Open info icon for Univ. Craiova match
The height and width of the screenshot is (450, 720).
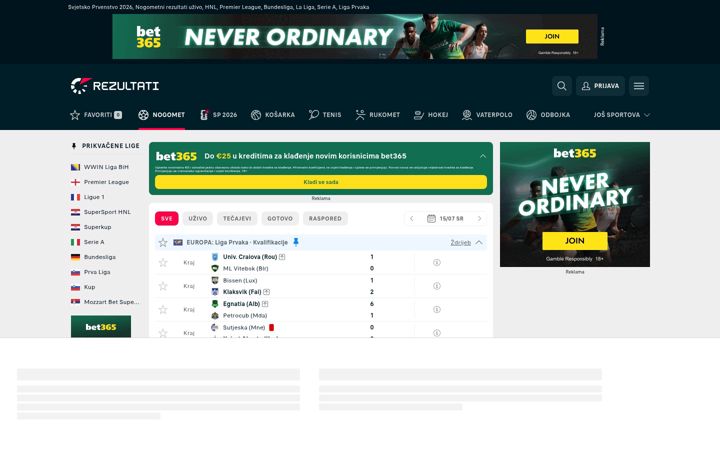[437, 263]
